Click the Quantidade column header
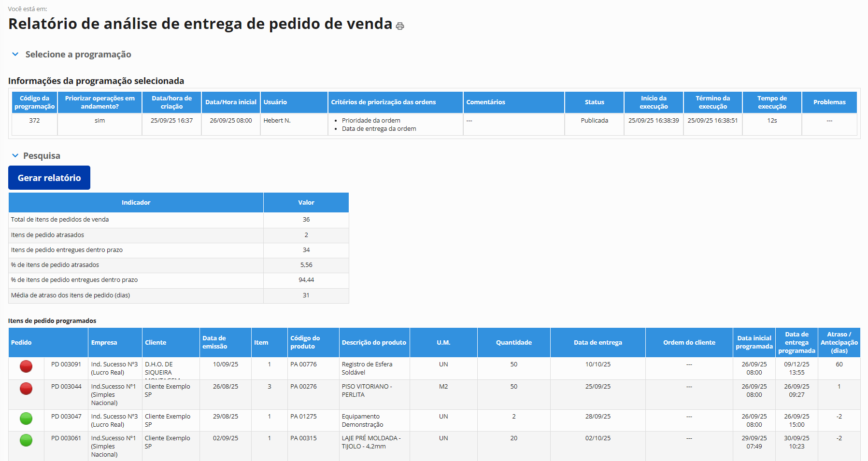 (513, 343)
